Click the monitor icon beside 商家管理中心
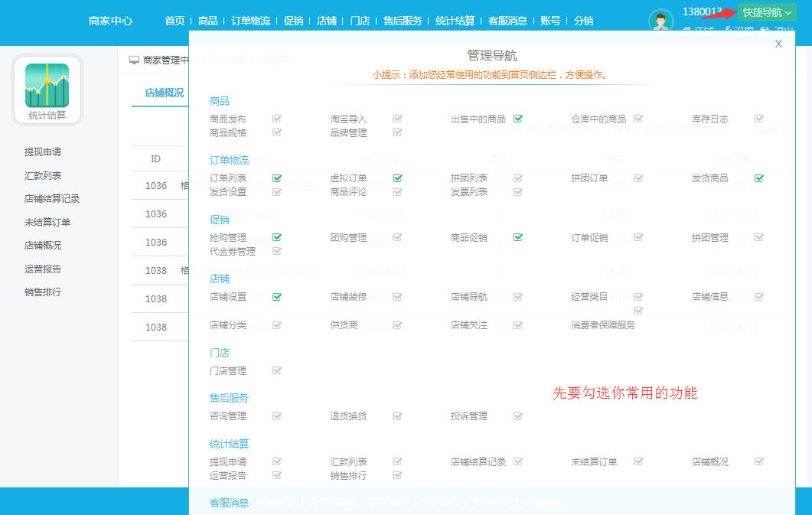 pos(134,60)
